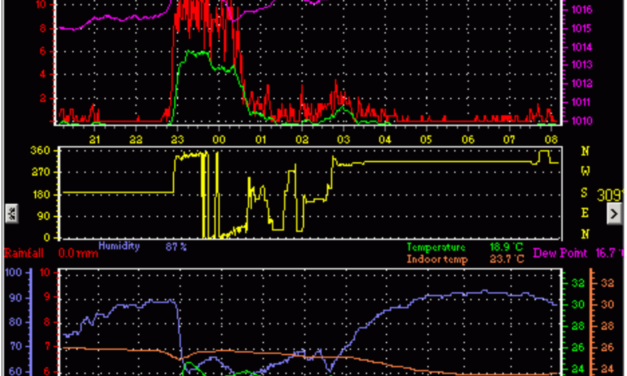Click the 06 hour marker on time axis

point(467,140)
